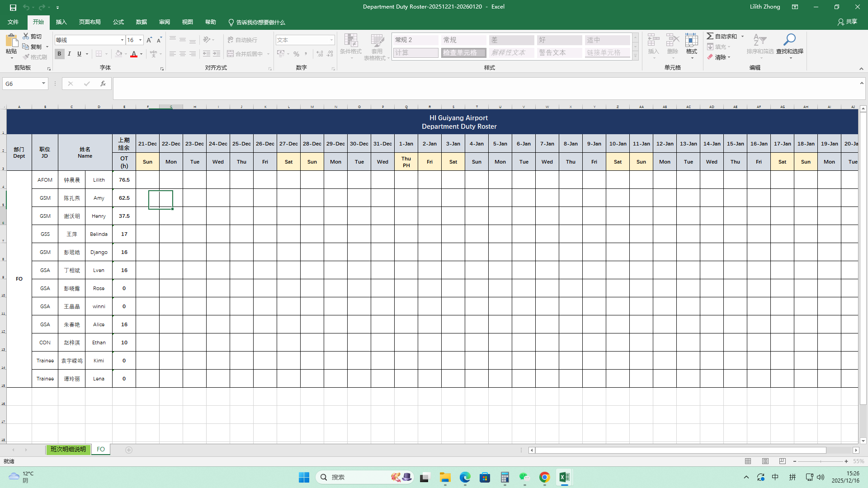Click the insert function fx icon

coord(103,84)
